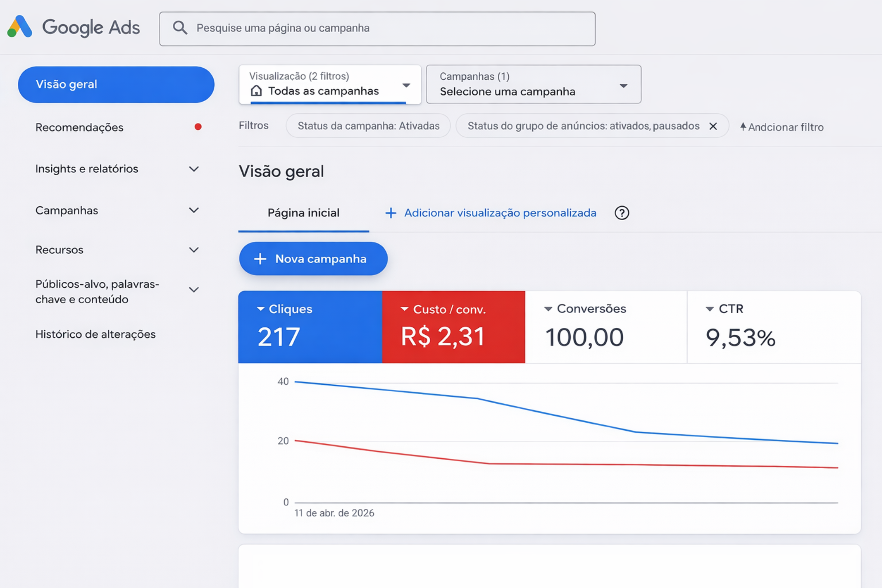882x588 pixels.
Task: Click the home icon in the Visualização selector
Action: pyautogui.click(x=256, y=91)
